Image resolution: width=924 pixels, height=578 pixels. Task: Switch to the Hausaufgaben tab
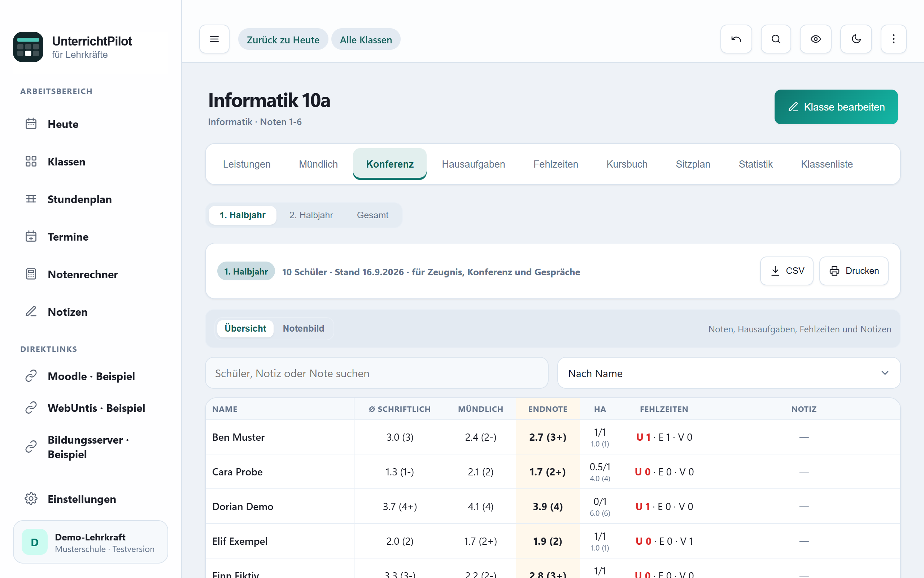pyautogui.click(x=473, y=164)
